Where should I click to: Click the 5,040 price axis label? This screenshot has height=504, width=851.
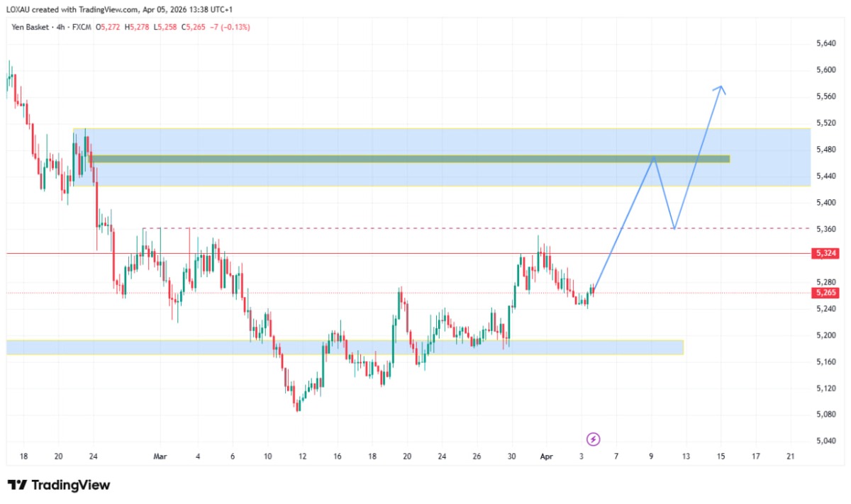(x=825, y=441)
